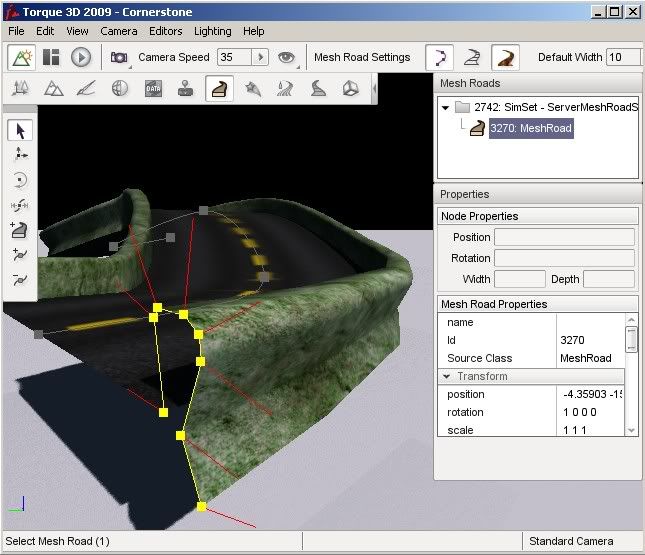Open the camera type dropdown
This screenshot has height=555, width=645.
120,58
